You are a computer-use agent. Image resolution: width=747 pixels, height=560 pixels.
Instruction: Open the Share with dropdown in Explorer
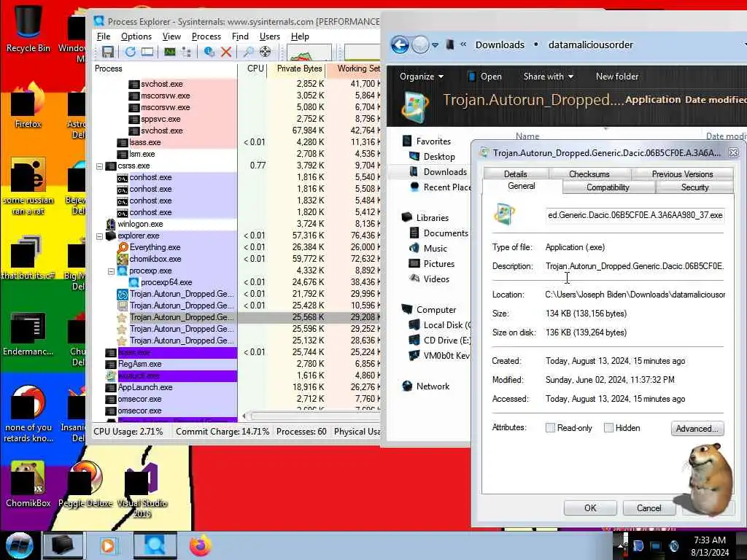[x=548, y=77]
